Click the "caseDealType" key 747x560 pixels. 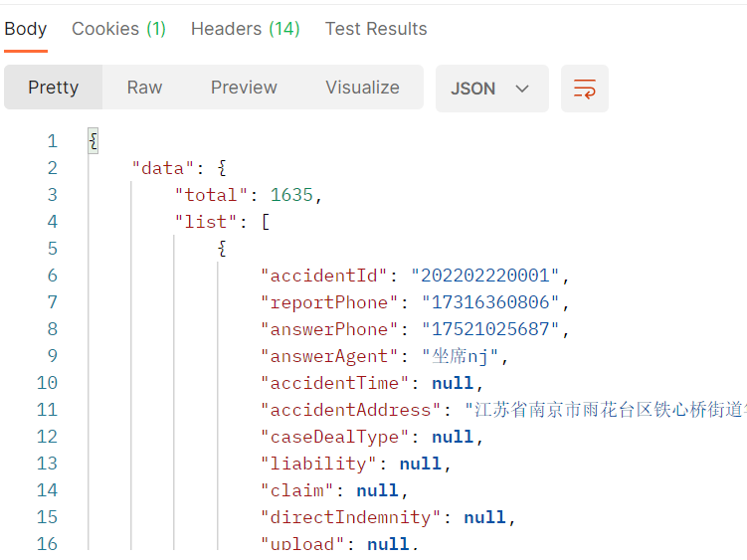(x=334, y=437)
